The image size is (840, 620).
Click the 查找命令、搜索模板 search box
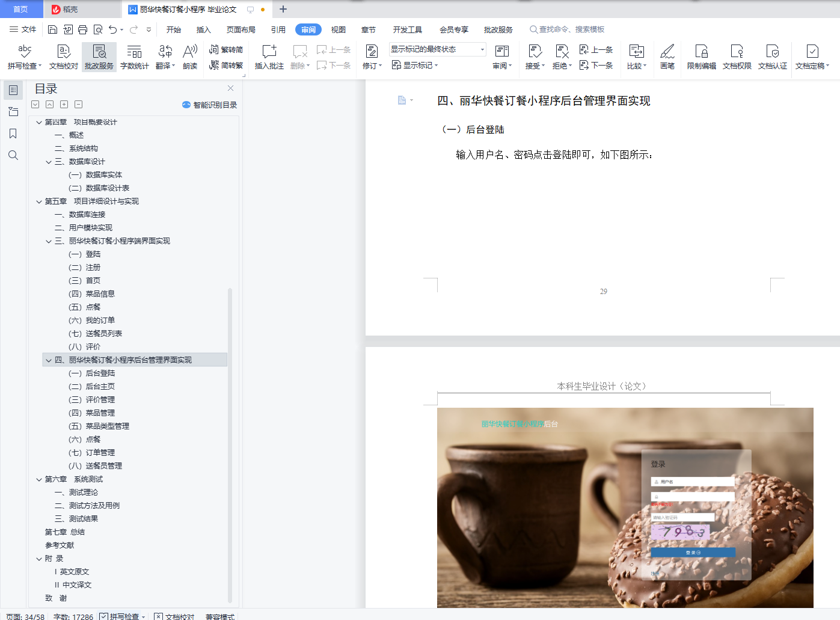(568, 29)
